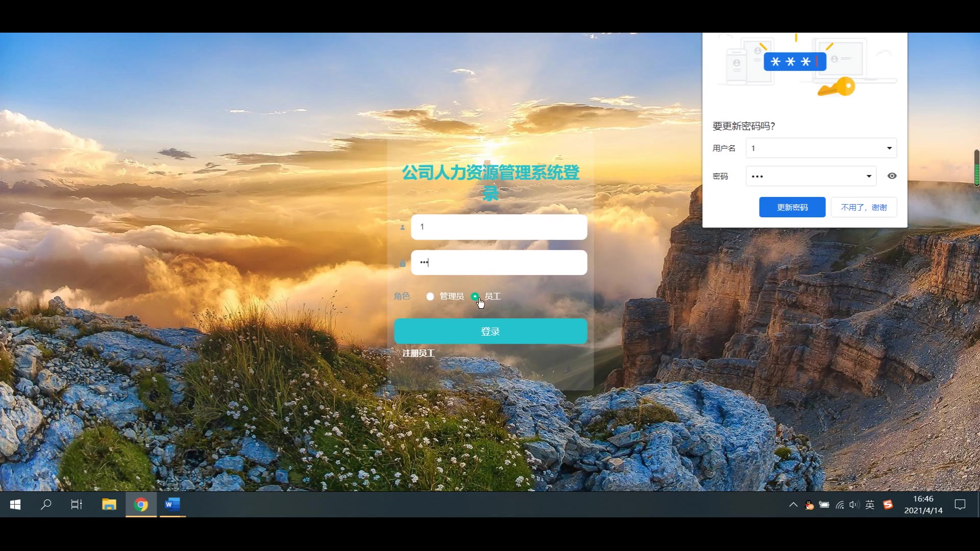Show hidden tray icons chevron
Viewport: 980px width, 551px height.
(793, 505)
